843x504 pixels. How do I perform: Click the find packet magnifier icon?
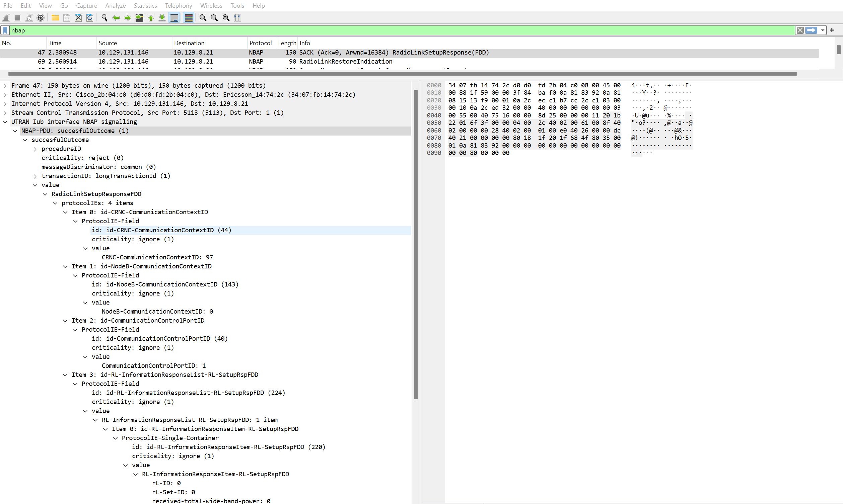point(104,18)
